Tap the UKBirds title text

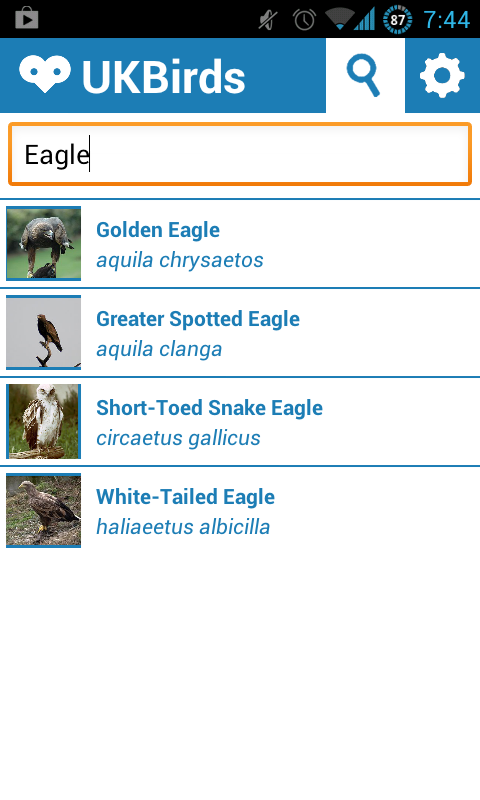click(x=163, y=77)
